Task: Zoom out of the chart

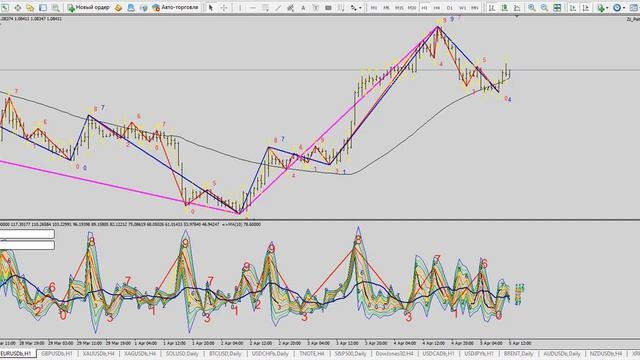Action: (544, 8)
